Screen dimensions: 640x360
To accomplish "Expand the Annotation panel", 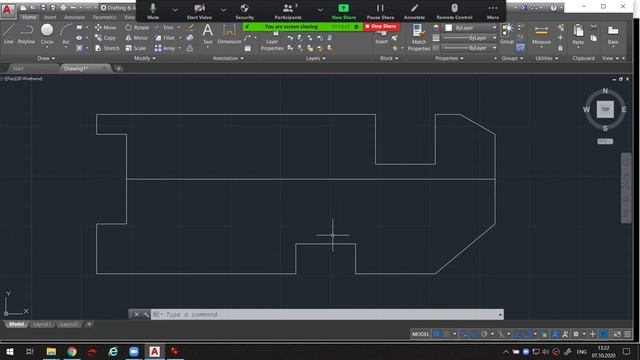I will click(x=228, y=58).
